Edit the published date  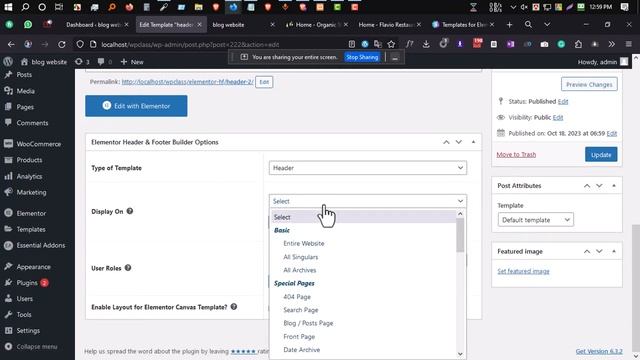[612, 133]
